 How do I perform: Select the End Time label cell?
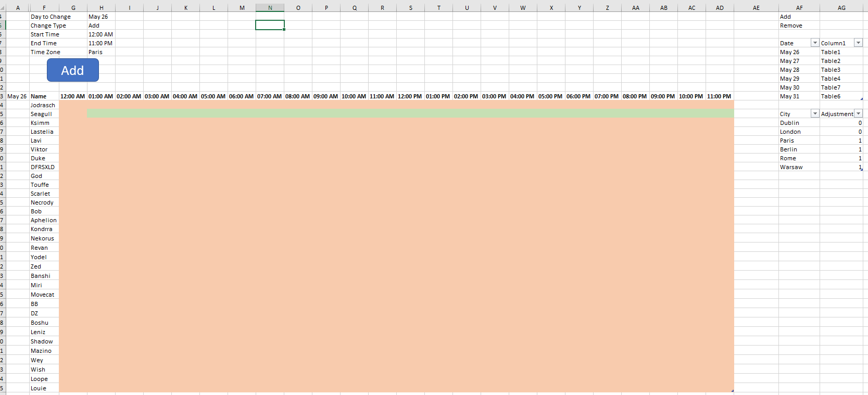tap(44, 43)
